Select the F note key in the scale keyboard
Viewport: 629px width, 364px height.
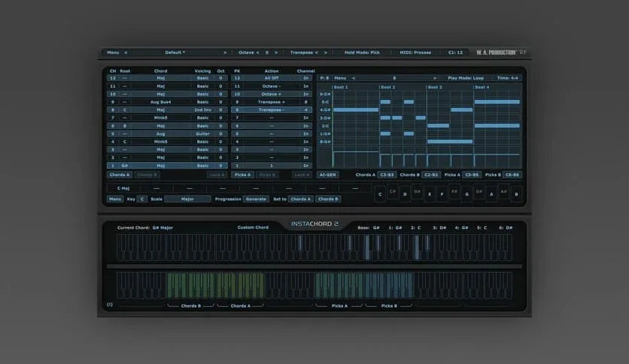[x=442, y=194]
